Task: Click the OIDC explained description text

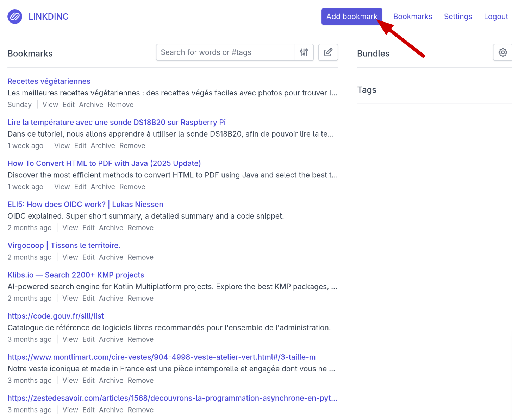Action: (146, 216)
